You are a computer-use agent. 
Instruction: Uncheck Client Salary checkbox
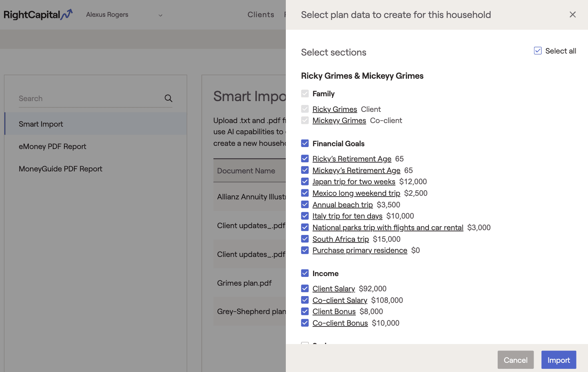pos(305,288)
